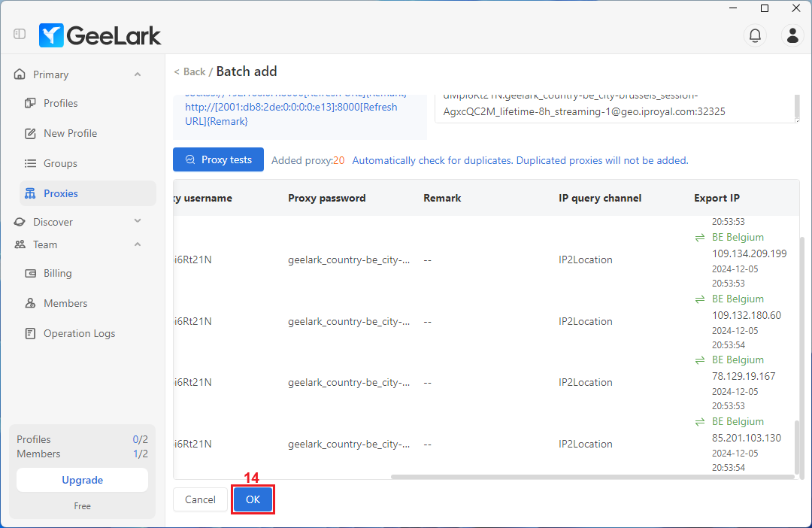Select Groups in sidebar

60,163
